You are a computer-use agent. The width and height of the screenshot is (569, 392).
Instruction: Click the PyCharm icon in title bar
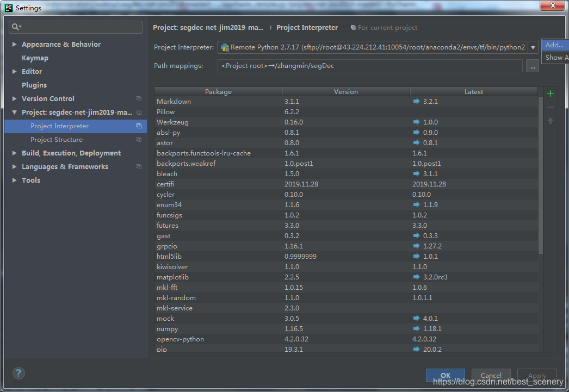(x=9, y=8)
